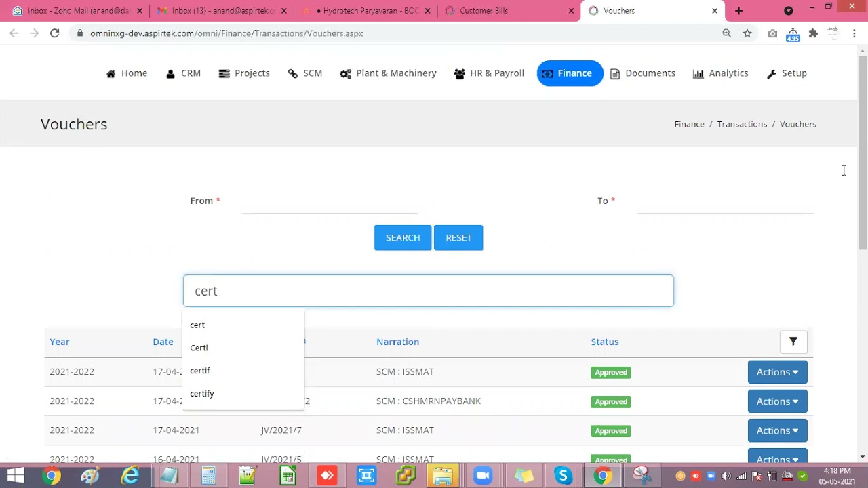Open the Documents menu
The height and width of the screenshot is (488, 868).
point(642,73)
